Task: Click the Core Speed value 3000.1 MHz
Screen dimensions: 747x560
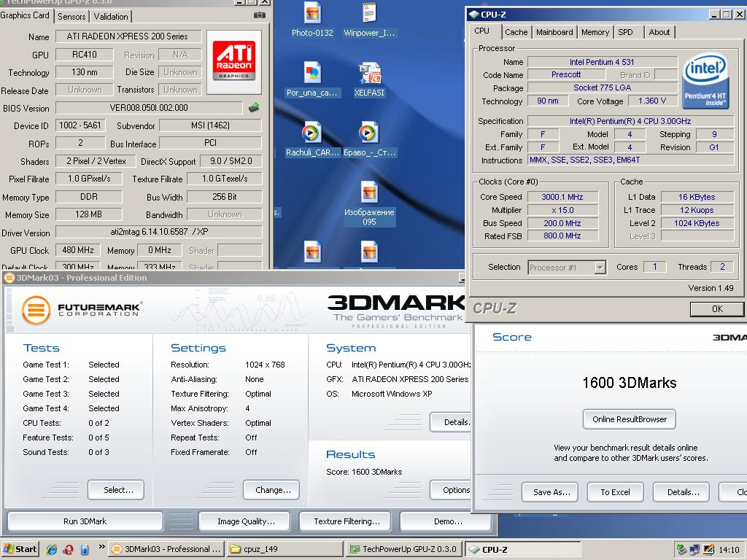Action: [562, 197]
